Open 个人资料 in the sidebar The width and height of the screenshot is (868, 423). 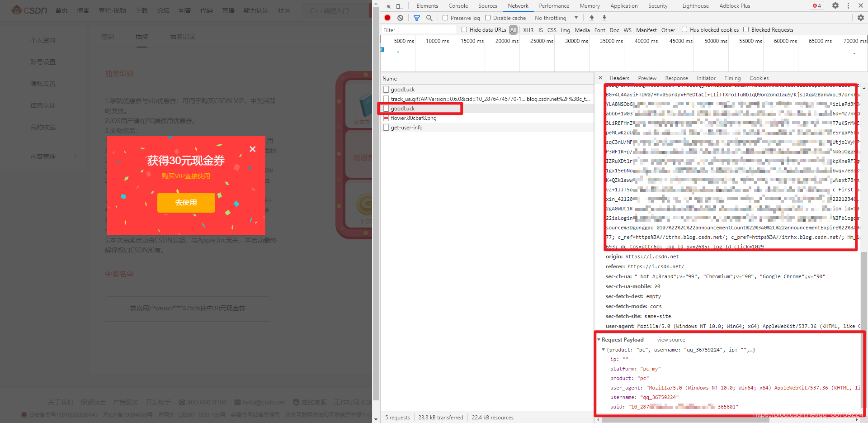pos(43,40)
